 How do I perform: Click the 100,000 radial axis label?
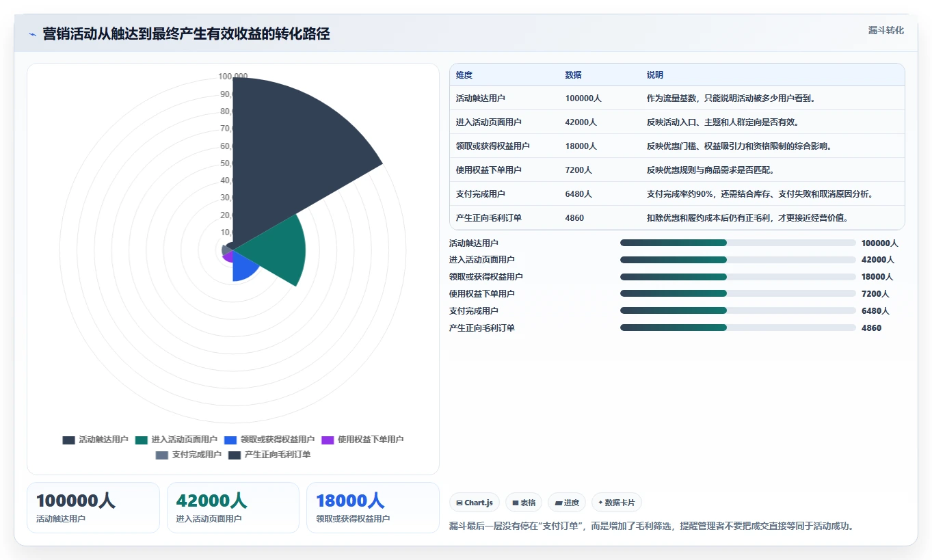tap(233, 77)
